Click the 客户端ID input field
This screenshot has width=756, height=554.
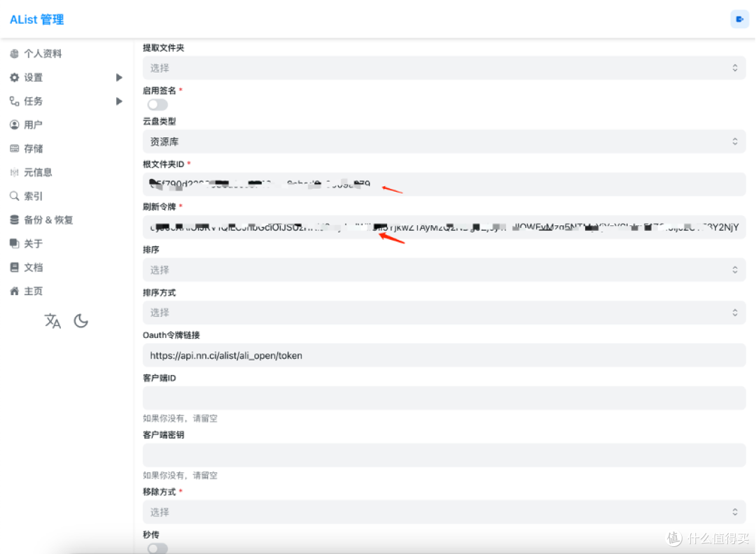click(444, 398)
